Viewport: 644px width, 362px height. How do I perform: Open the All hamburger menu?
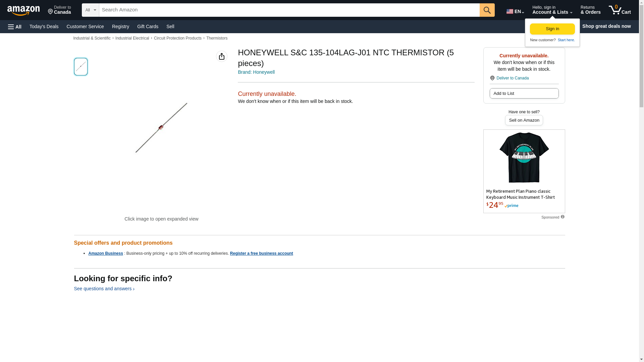tap(15, 26)
